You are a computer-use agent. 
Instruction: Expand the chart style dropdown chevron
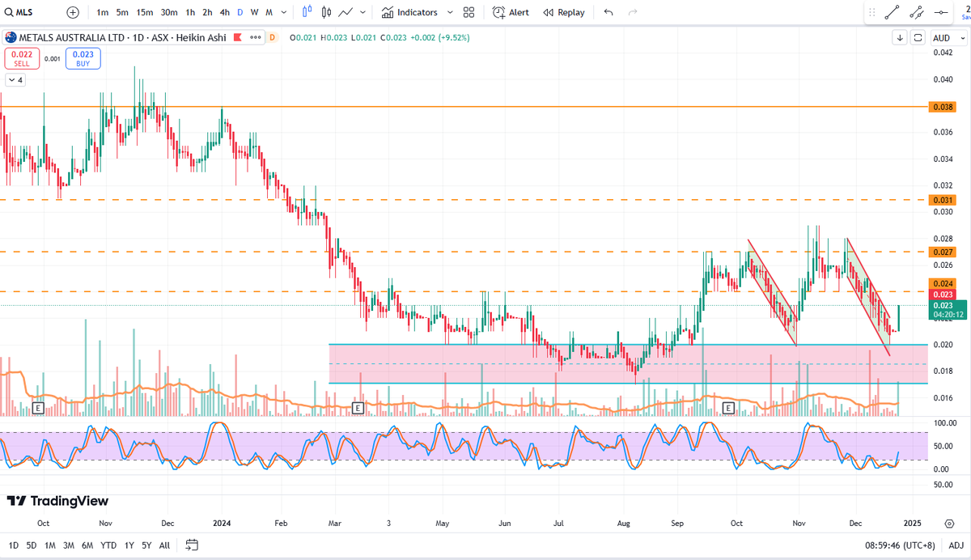[363, 12]
